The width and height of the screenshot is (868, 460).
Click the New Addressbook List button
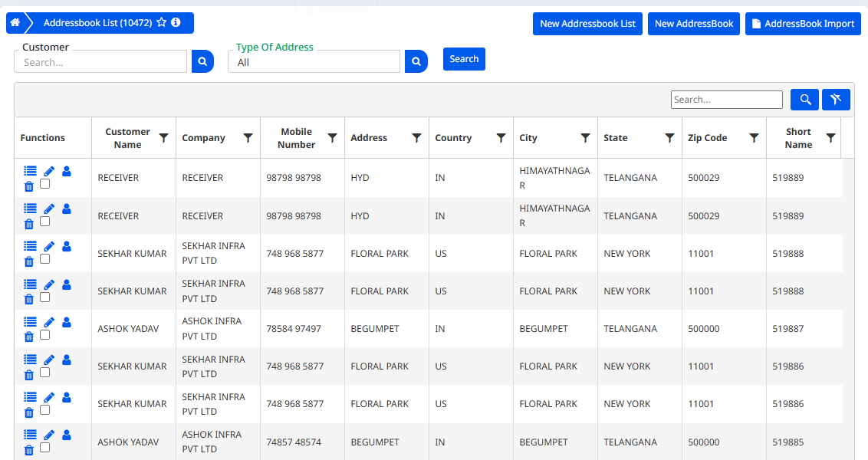[587, 24]
